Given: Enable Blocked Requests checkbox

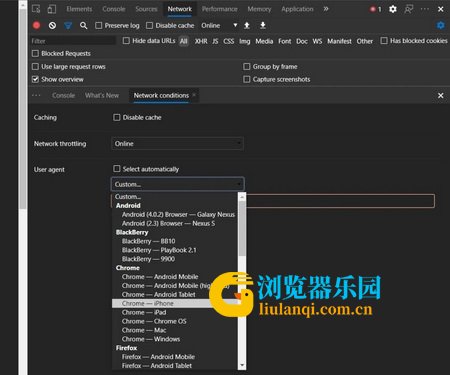Looking at the screenshot, I should tap(35, 53).
